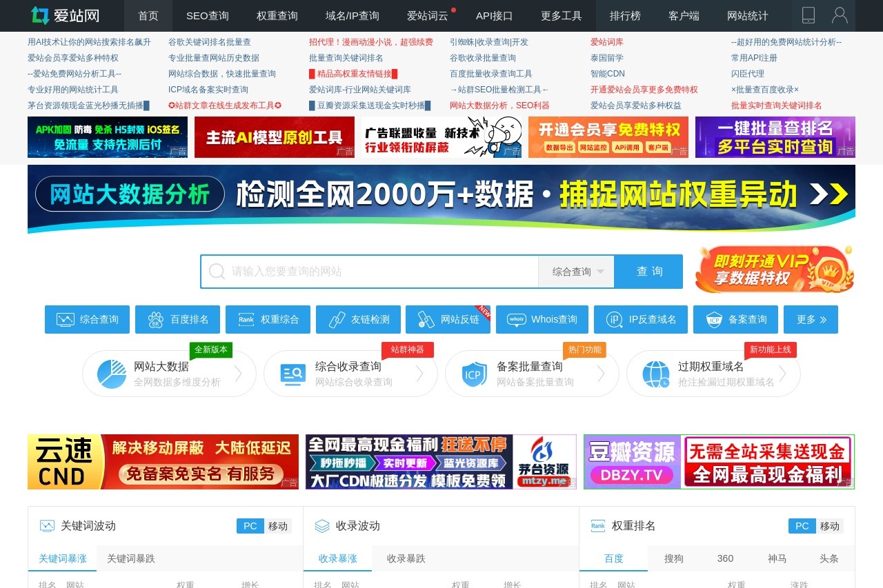883x588 pixels.
Task: Open 爱站词云 in navigation bar
Action: tap(428, 16)
